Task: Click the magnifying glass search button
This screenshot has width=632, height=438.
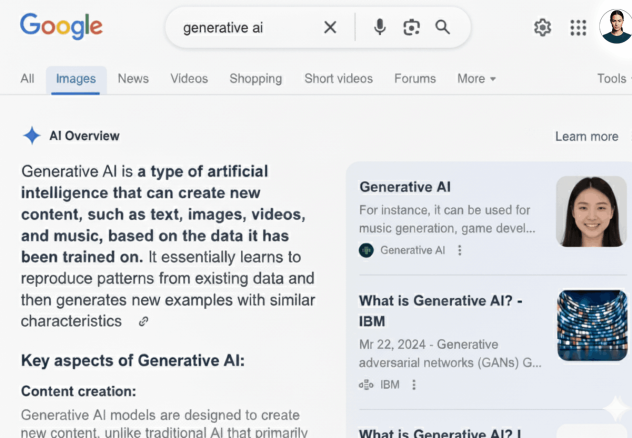Action: click(443, 28)
